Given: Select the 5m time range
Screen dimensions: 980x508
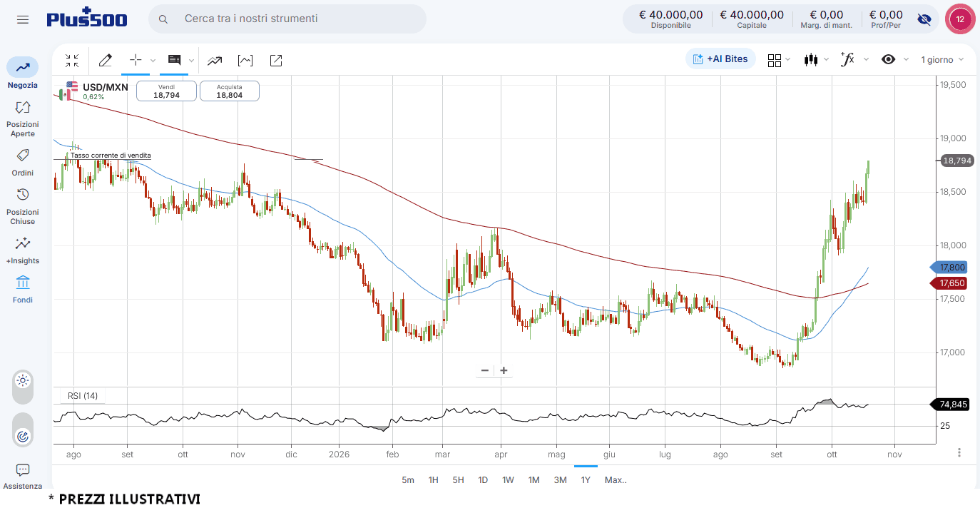Looking at the screenshot, I should pyautogui.click(x=408, y=480).
